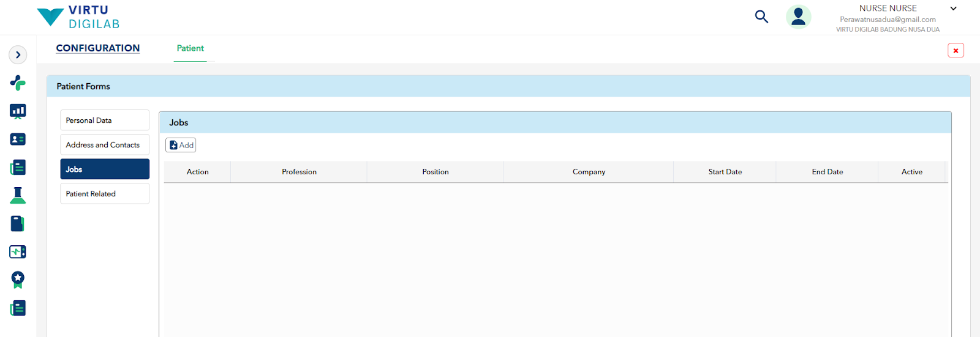Click the Virtu Digilab logo

pos(78,17)
